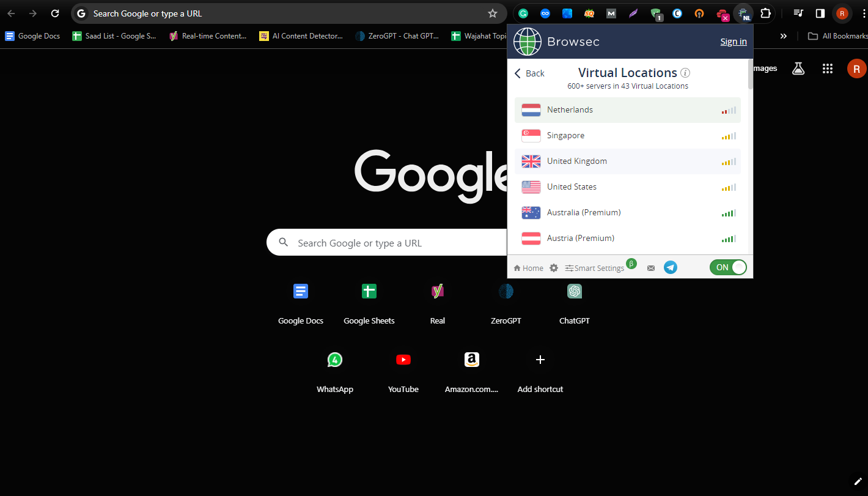This screenshot has height=496, width=868.
Task: Select the United States virtual location
Action: click(628, 187)
